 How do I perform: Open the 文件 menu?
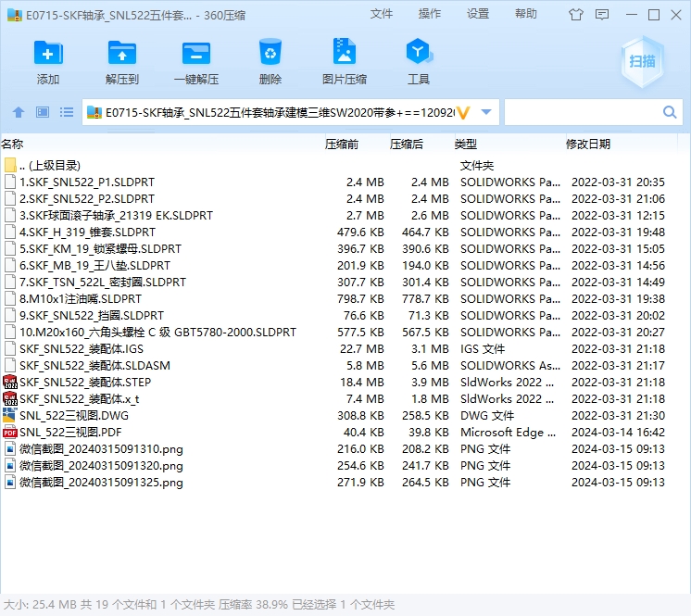click(382, 14)
